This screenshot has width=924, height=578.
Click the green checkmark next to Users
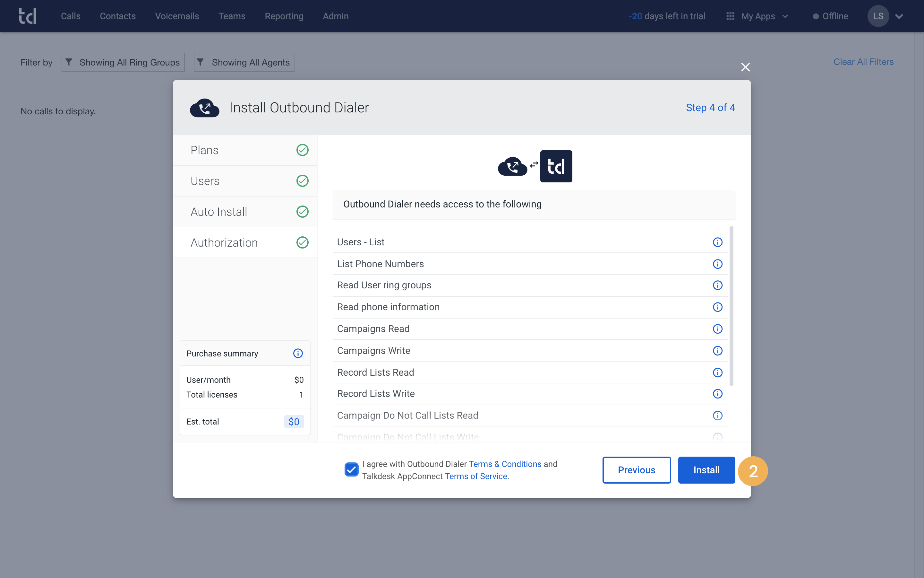[x=303, y=181]
